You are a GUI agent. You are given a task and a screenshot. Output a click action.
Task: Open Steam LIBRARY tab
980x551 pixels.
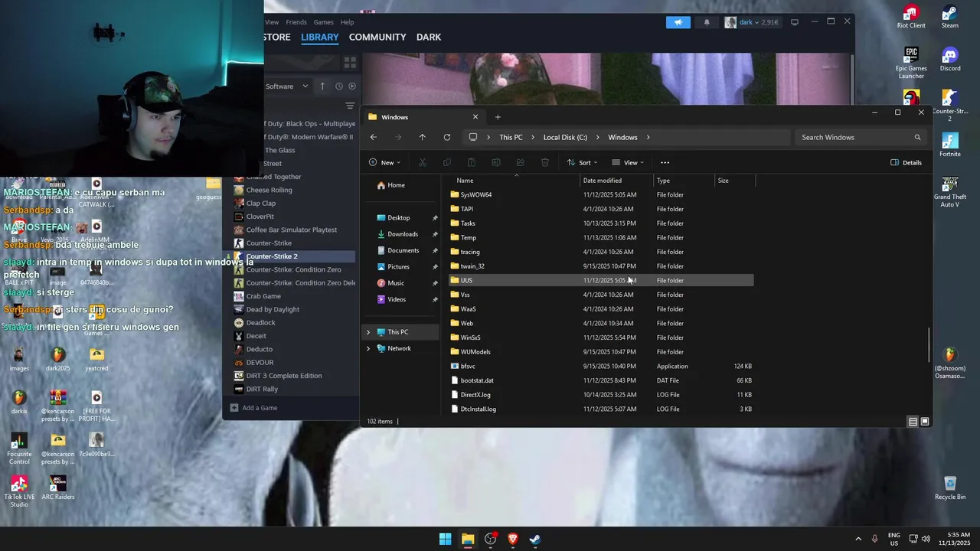tap(319, 37)
